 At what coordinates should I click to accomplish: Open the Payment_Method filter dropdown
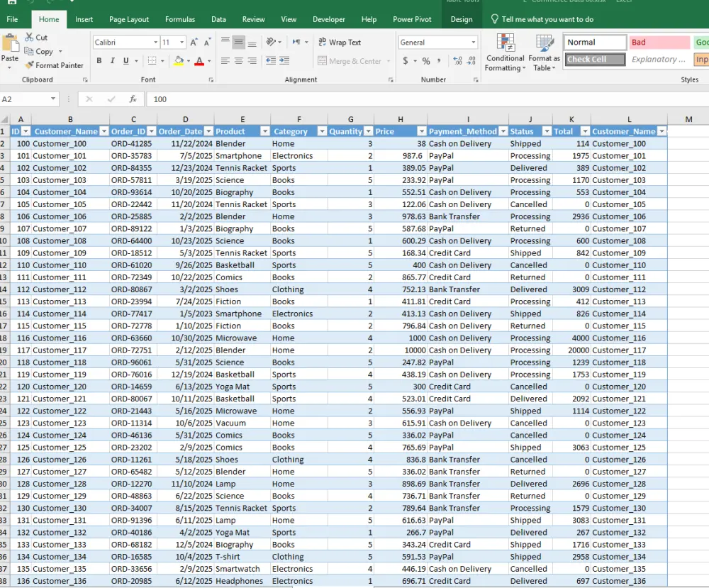tap(503, 131)
